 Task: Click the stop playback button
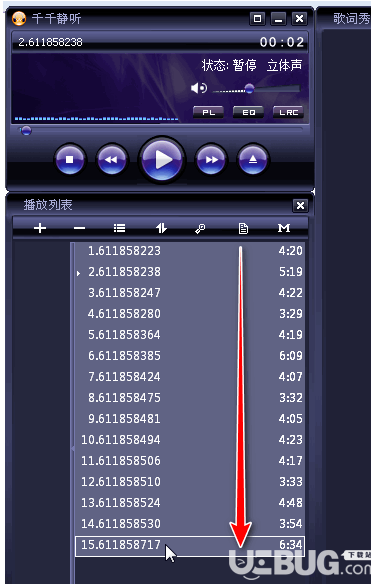(70, 160)
